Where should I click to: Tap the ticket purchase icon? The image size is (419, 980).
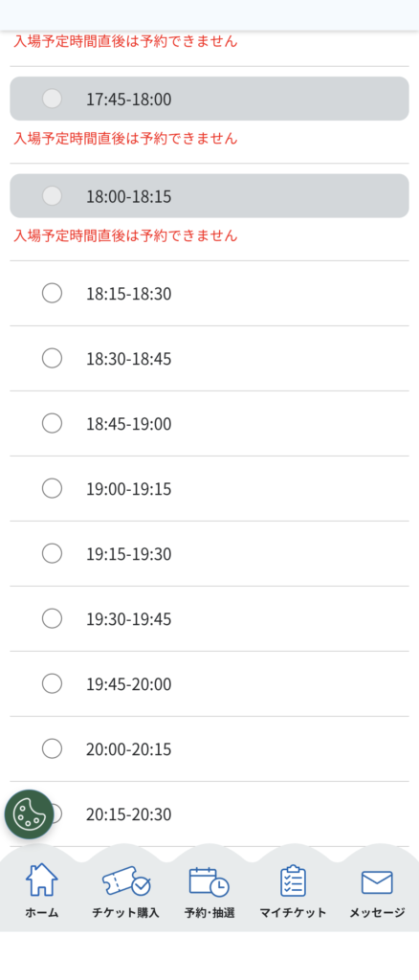pos(126,881)
